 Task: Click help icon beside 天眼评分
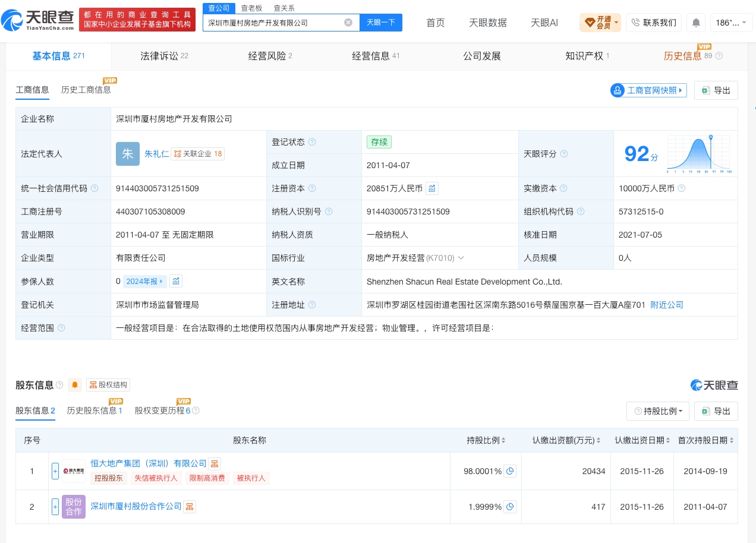tap(564, 154)
